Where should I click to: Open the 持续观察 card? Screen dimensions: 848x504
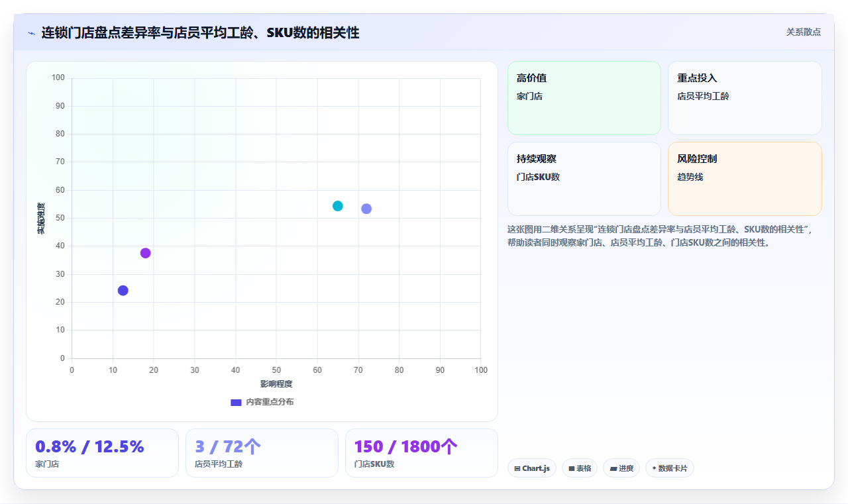coord(584,179)
